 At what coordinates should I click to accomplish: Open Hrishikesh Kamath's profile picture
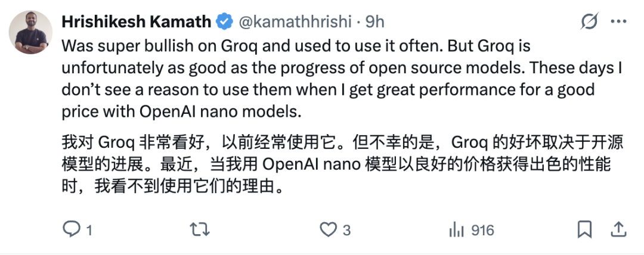31,33
